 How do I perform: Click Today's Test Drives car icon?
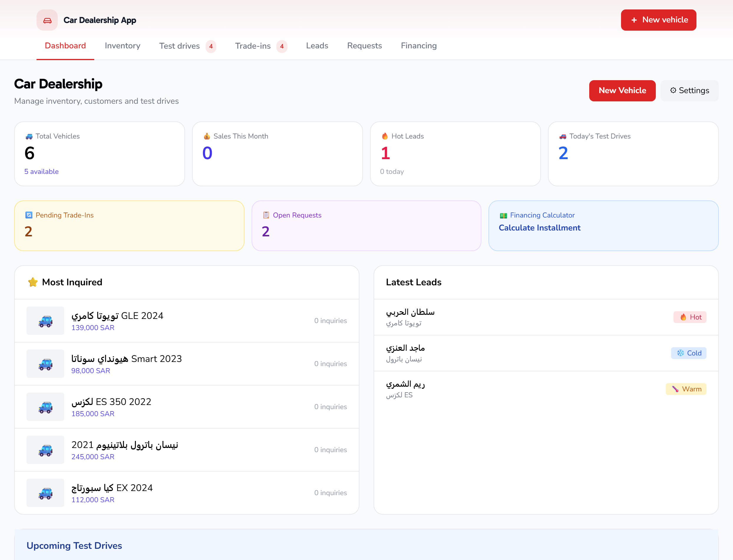[562, 136]
